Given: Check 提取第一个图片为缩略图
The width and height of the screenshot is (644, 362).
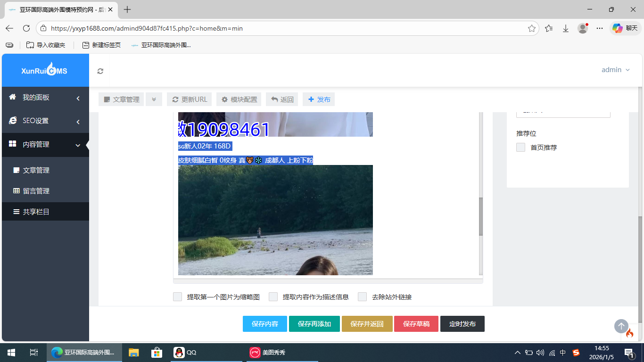Looking at the screenshot, I should [178, 297].
